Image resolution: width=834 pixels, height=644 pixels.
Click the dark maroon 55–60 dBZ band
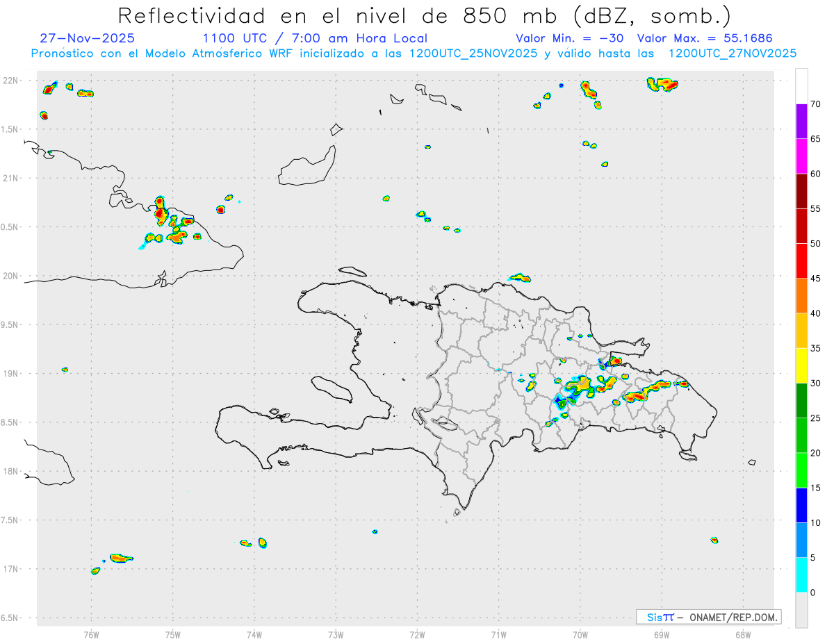tap(801, 191)
